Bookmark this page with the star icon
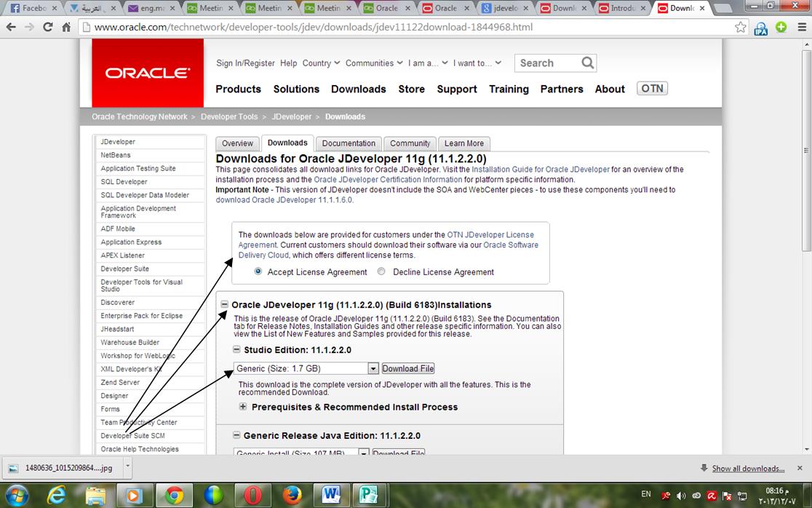812x508 pixels. tap(741, 28)
